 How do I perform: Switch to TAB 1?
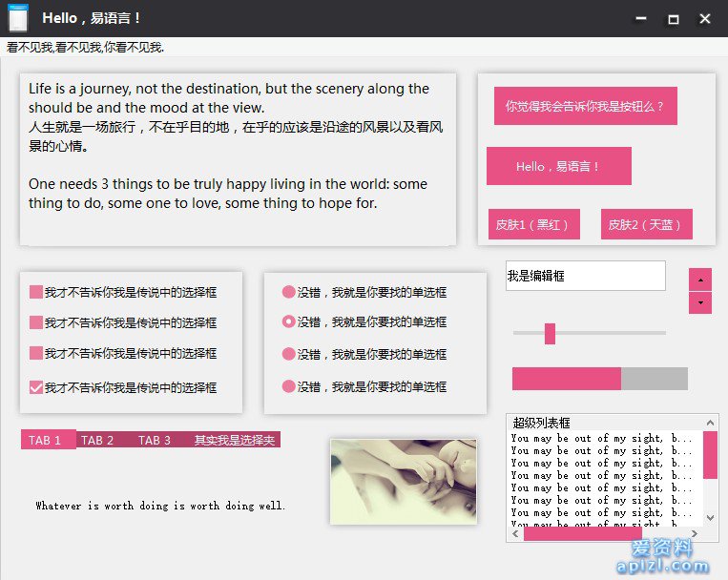coord(49,440)
